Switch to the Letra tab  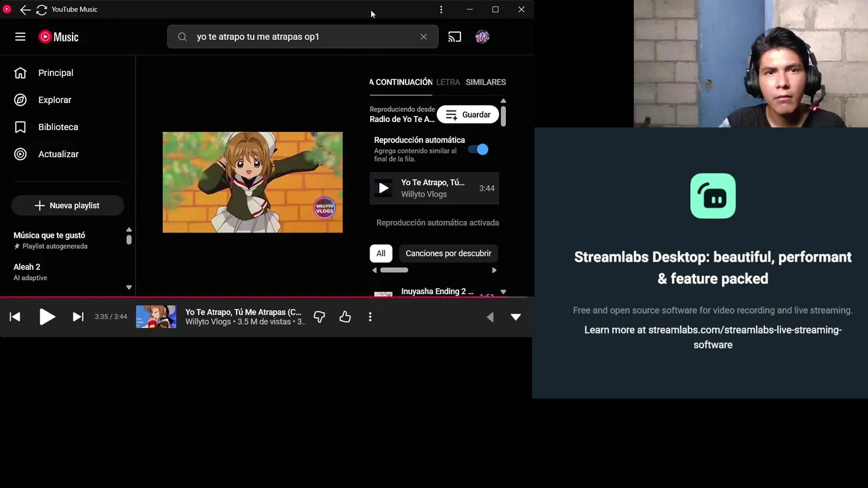(x=448, y=82)
